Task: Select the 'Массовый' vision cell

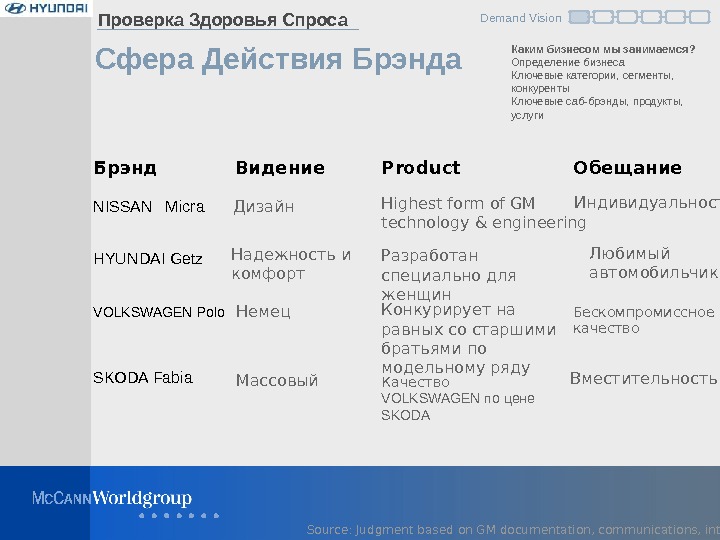Action: coord(277,380)
